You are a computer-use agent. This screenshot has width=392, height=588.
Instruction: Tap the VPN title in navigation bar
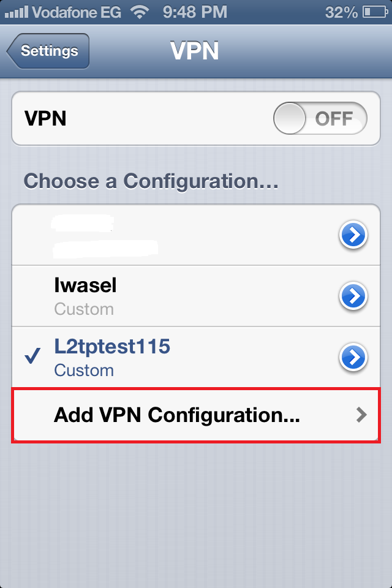coord(194,51)
